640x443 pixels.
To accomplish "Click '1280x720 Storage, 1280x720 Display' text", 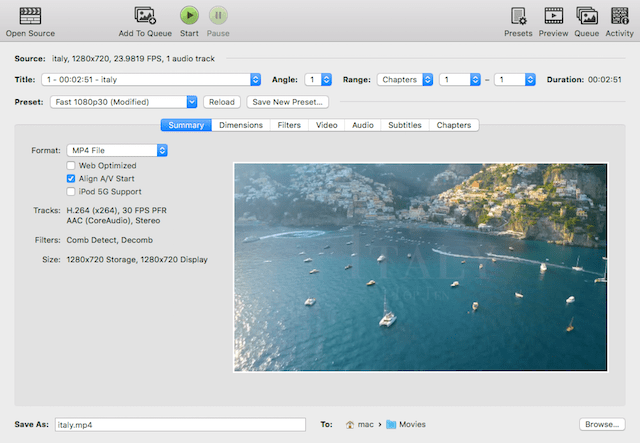I will coord(137,260).
